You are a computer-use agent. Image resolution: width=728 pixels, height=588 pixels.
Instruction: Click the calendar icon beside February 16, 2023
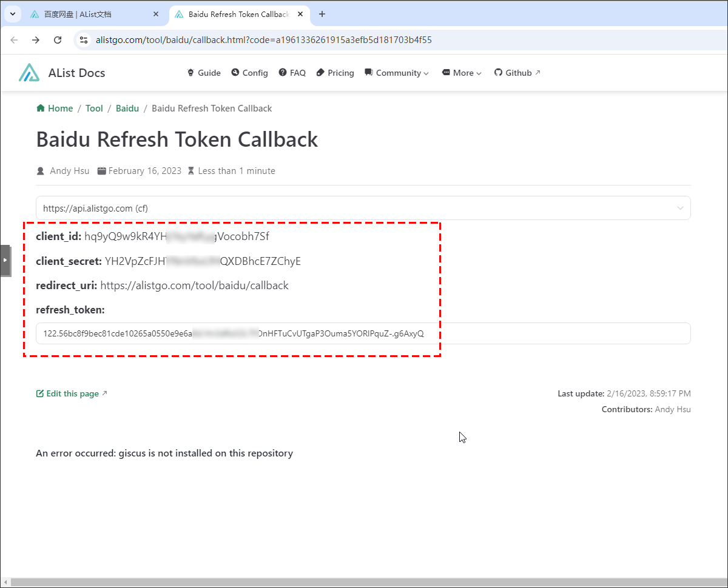102,171
